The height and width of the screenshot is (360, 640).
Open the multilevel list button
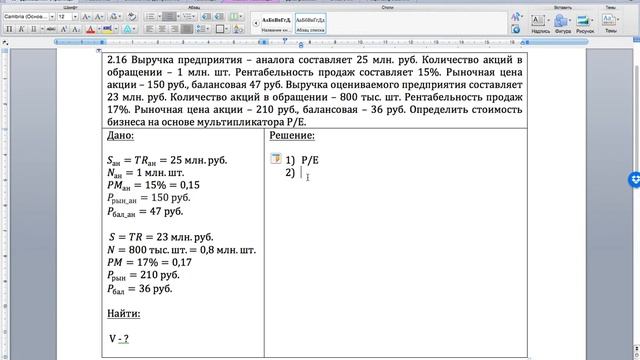tap(189, 17)
